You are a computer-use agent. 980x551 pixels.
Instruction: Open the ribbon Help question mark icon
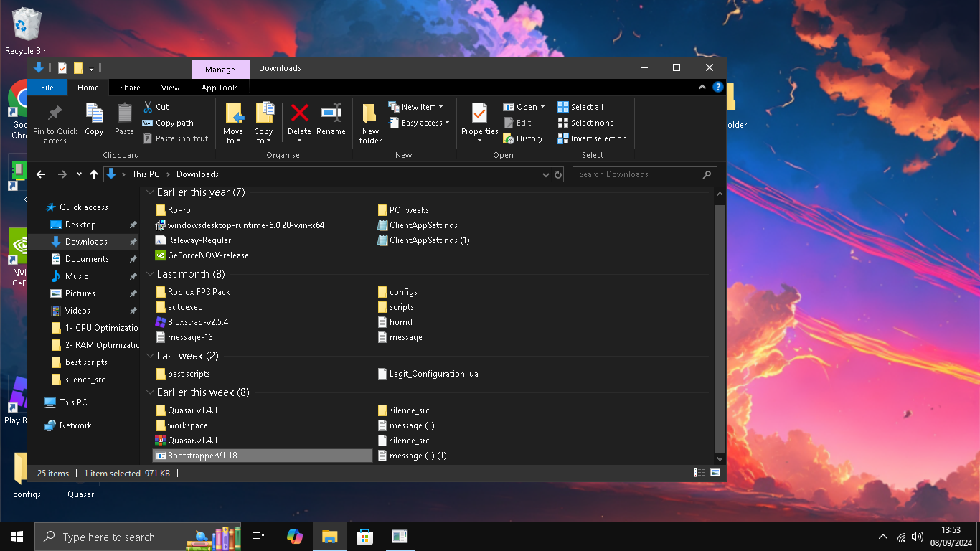pos(717,88)
